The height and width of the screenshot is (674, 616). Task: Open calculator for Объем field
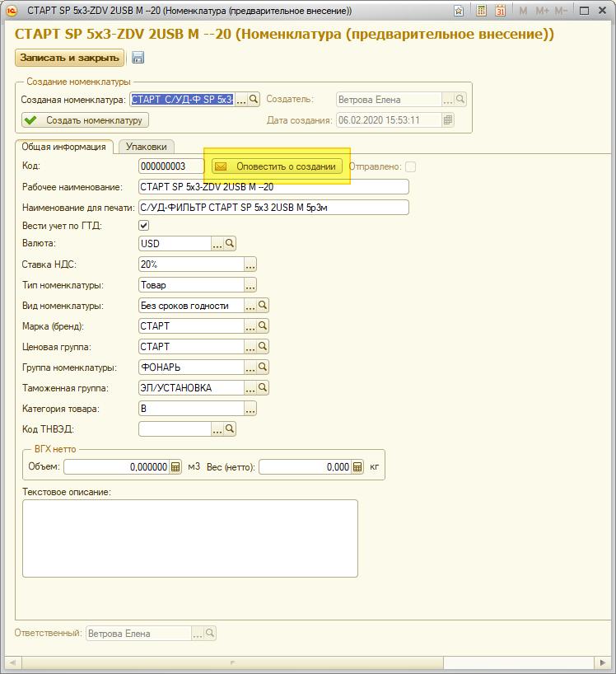point(175,467)
